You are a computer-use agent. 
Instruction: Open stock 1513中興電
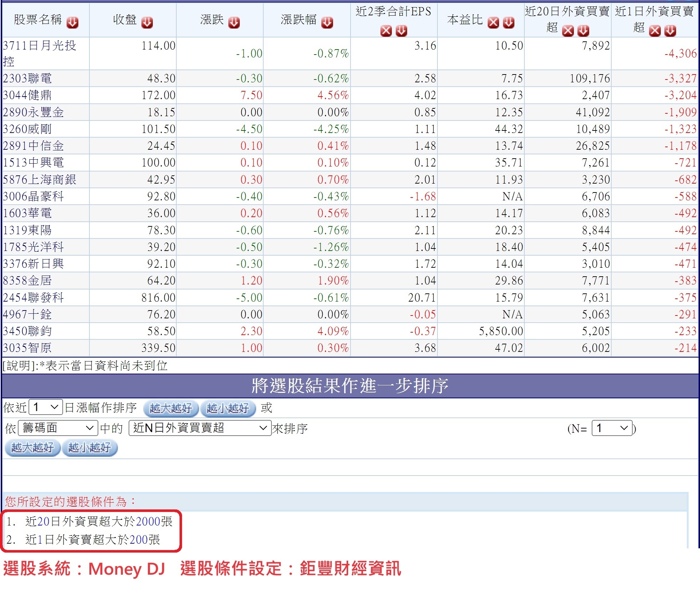[x=33, y=163]
